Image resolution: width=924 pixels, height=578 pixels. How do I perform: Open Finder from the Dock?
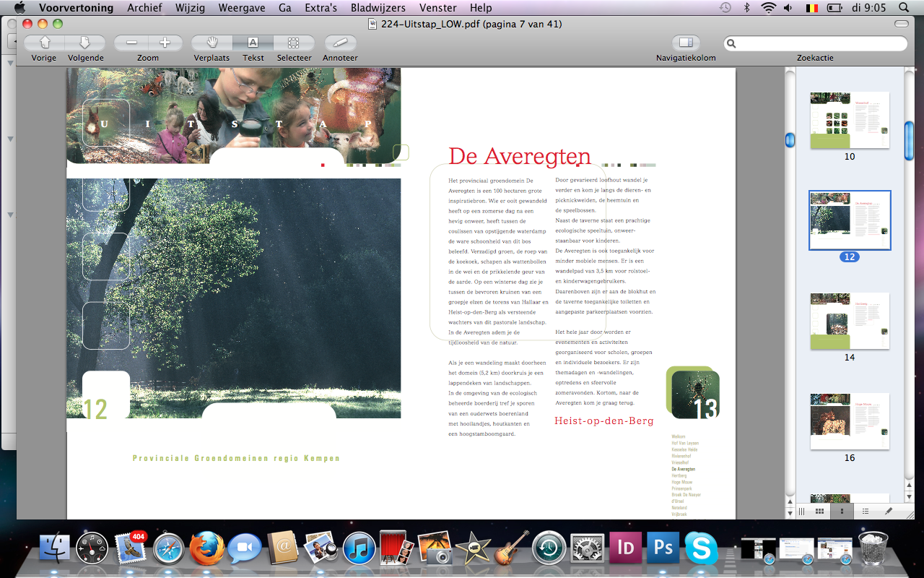54,549
